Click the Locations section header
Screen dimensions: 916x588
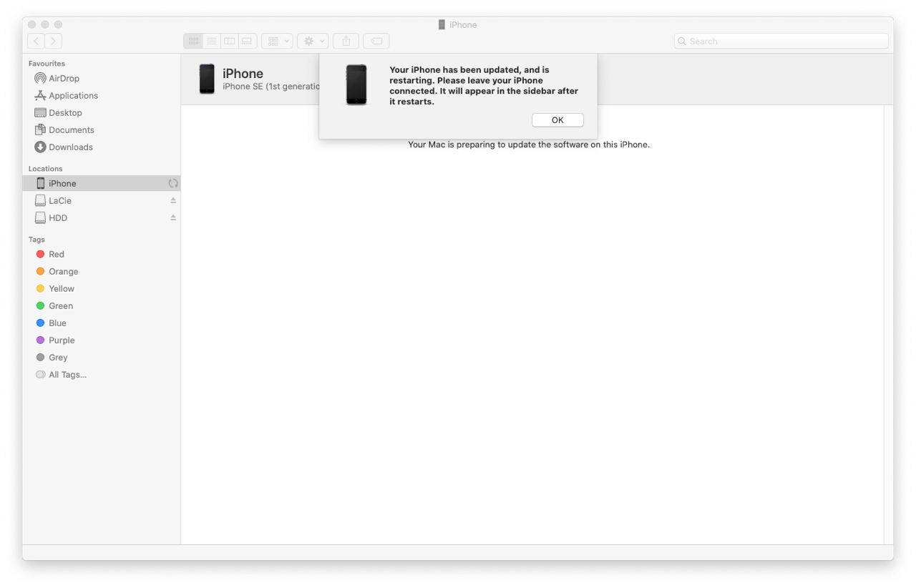45,169
